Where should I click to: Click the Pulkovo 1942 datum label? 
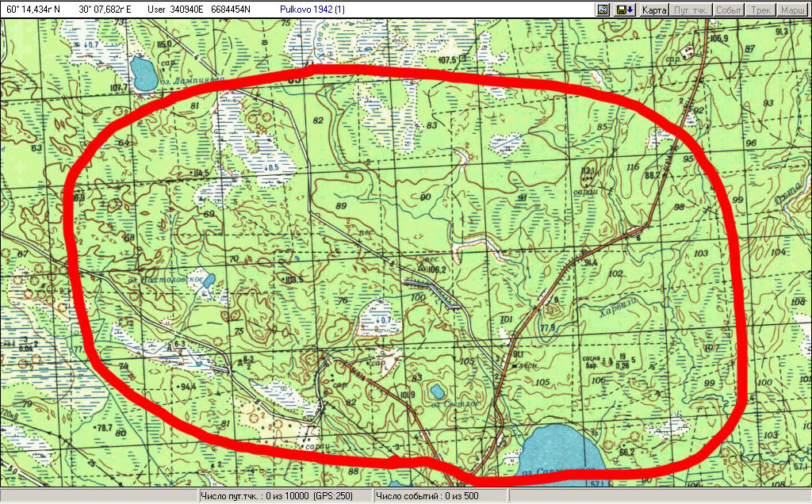(x=312, y=10)
